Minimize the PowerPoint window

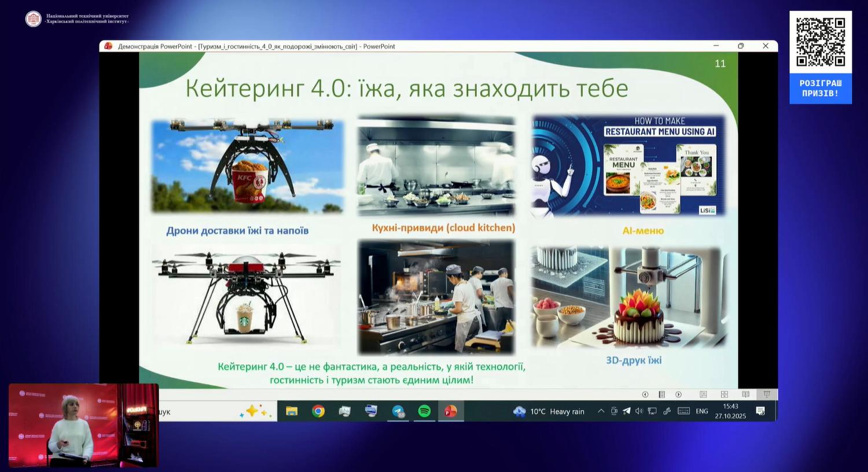pos(716,46)
